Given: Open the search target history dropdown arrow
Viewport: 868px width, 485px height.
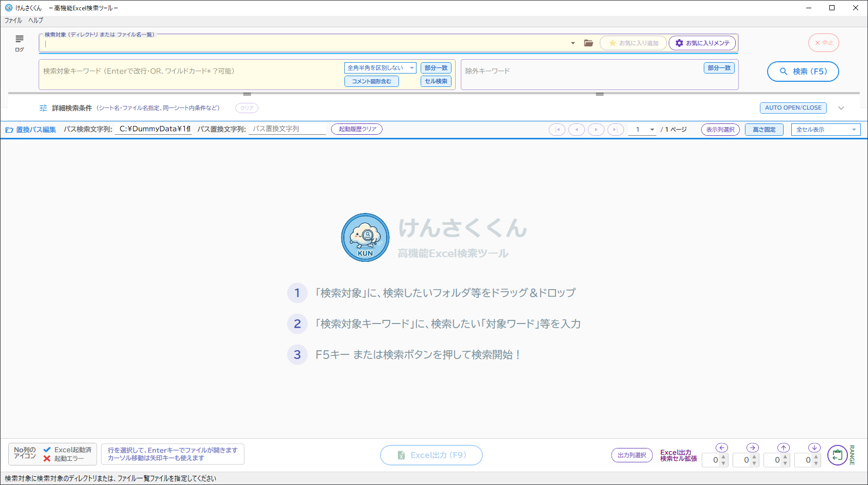Looking at the screenshot, I should coord(573,43).
